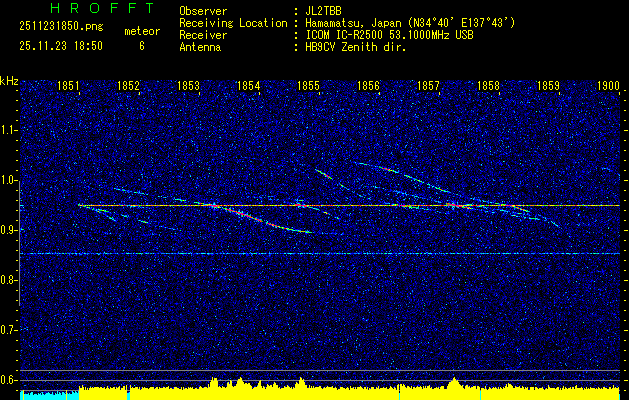Select the 1900 time marker

(x=608, y=87)
